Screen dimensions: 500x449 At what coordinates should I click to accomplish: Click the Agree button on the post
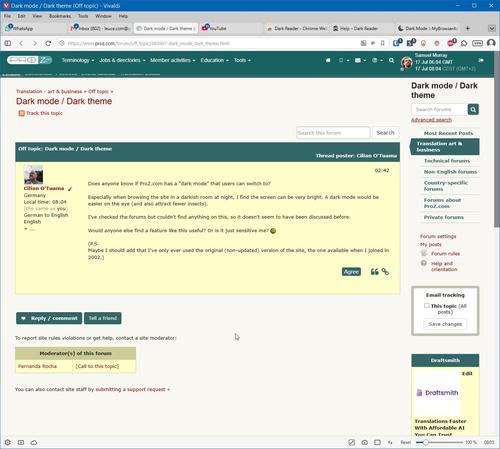[351, 272]
